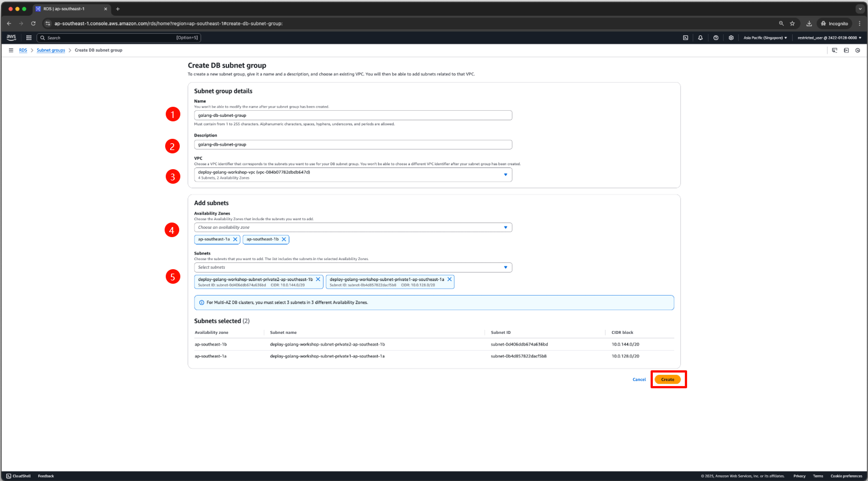
Task: Click the Multi-AZ info icon in banner
Action: 202,302
